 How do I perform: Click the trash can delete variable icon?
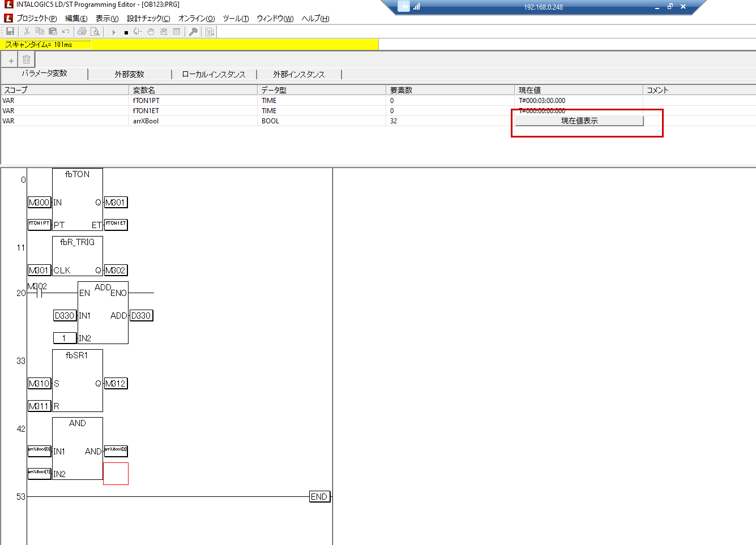(27, 60)
